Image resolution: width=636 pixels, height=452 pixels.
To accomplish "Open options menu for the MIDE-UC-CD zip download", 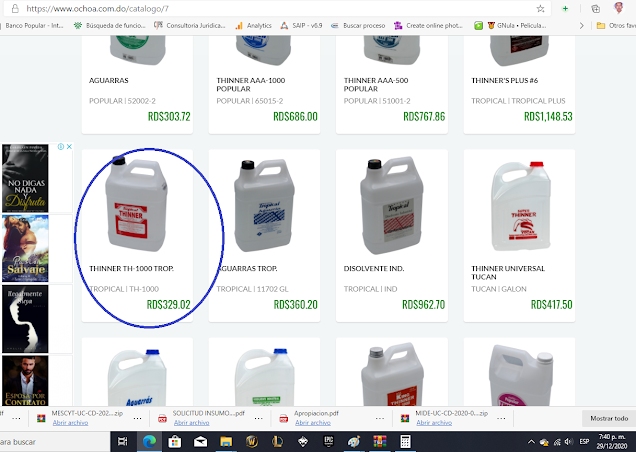I will coord(501,418).
